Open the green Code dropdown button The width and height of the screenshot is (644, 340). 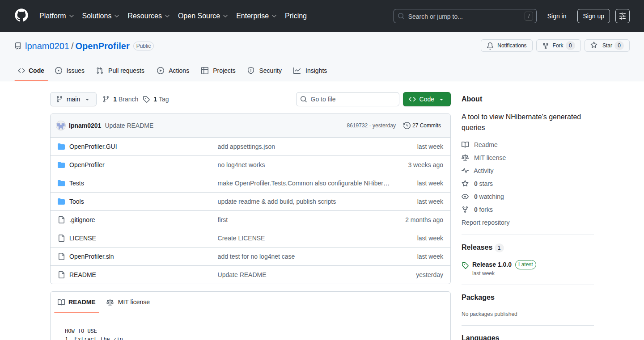pyautogui.click(x=427, y=99)
